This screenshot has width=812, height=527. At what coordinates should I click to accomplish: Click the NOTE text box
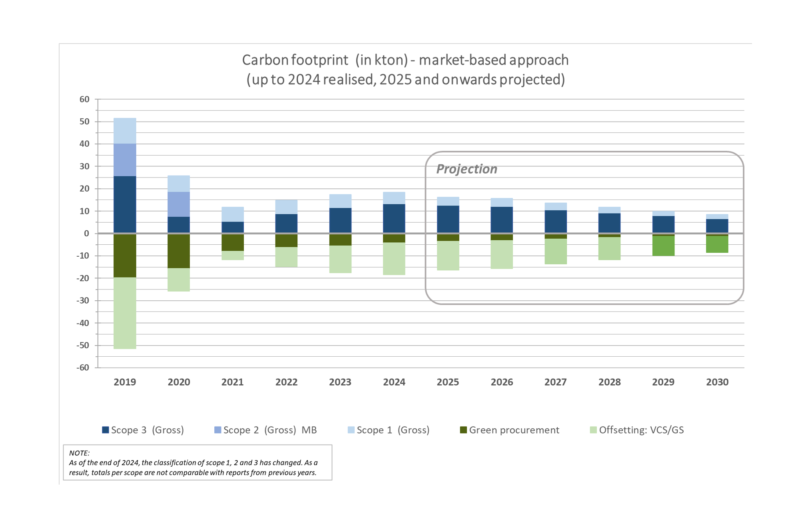(198, 463)
